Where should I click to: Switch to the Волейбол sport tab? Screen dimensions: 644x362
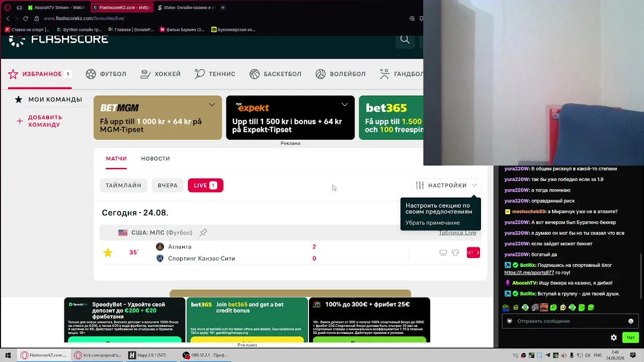[x=341, y=74]
